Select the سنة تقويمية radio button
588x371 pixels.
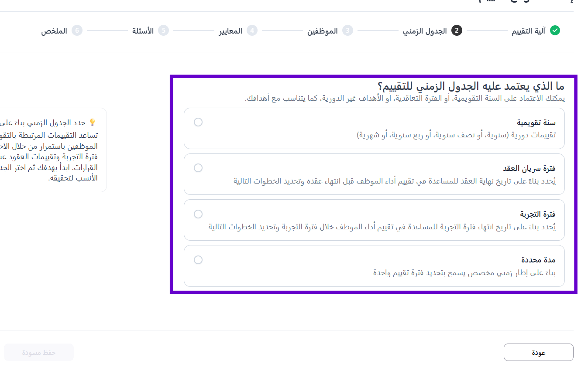(x=198, y=122)
